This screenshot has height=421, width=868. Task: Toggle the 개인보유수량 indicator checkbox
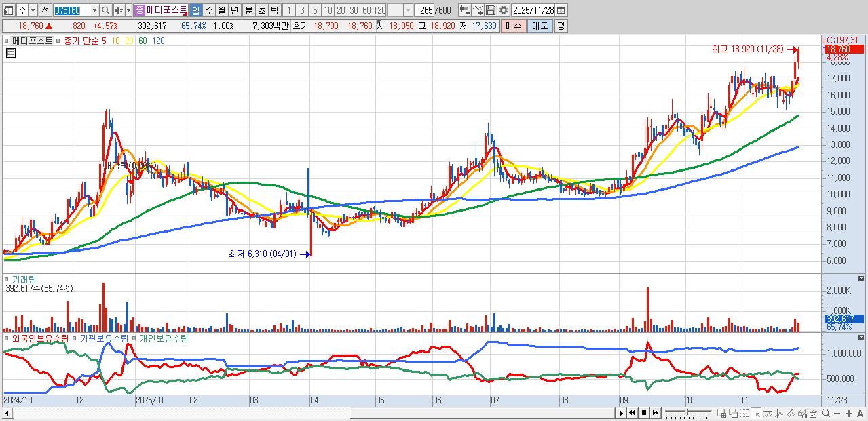[135, 338]
